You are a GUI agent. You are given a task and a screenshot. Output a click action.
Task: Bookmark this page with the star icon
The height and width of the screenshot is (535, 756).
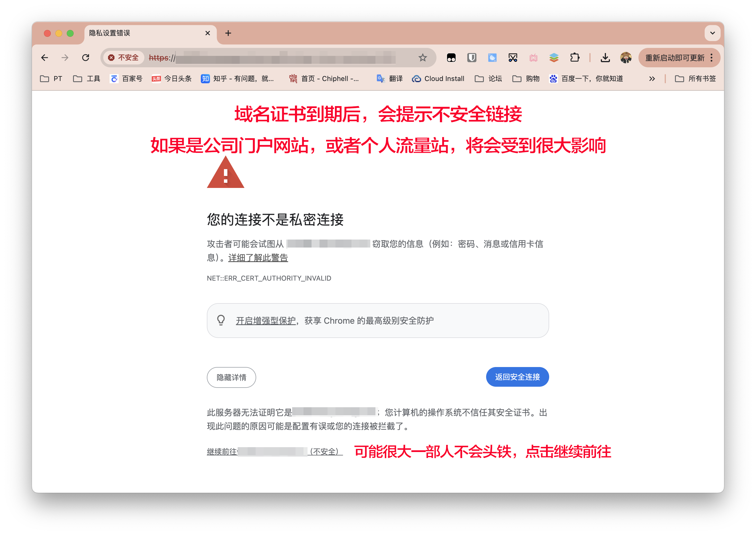423,58
